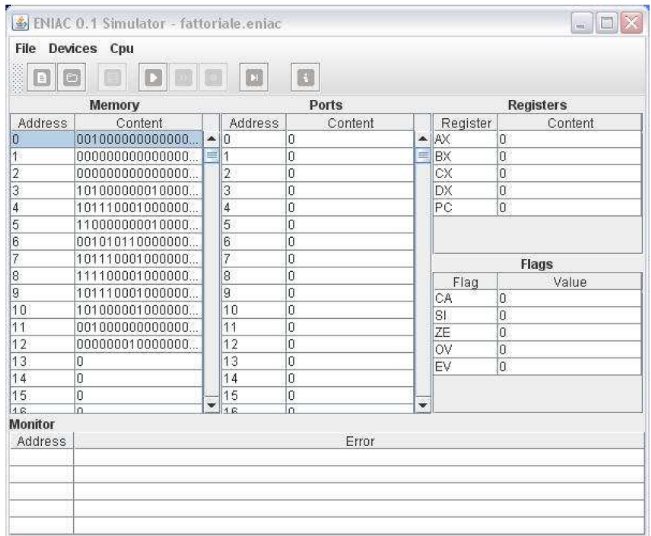Select memory address 8 content '1111000010...'
Screen dimensions: 651x536
[139, 276]
